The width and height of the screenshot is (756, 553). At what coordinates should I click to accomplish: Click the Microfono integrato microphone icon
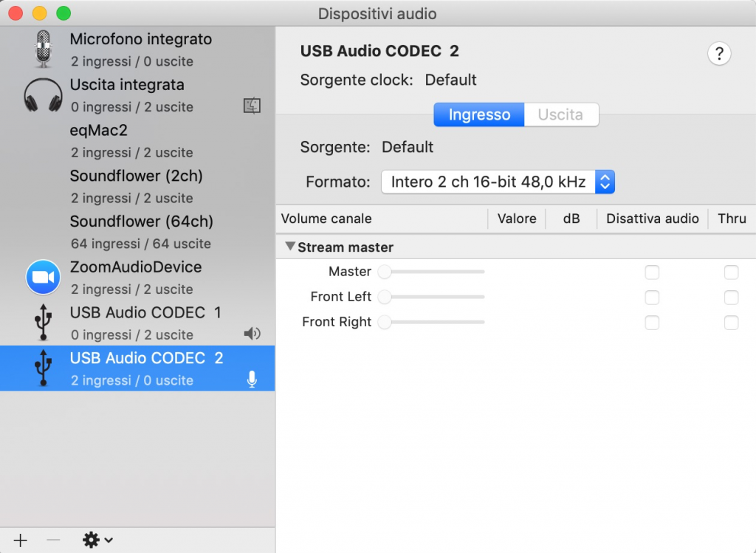pos(44,49)
